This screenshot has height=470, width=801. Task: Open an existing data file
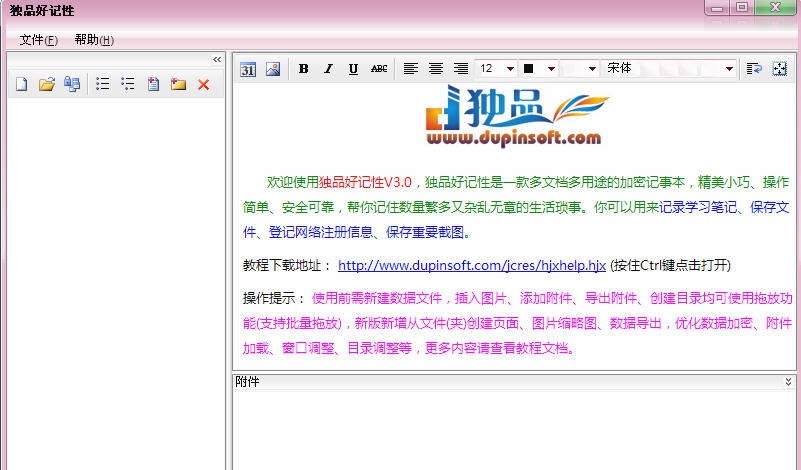(x=46, y=84)
